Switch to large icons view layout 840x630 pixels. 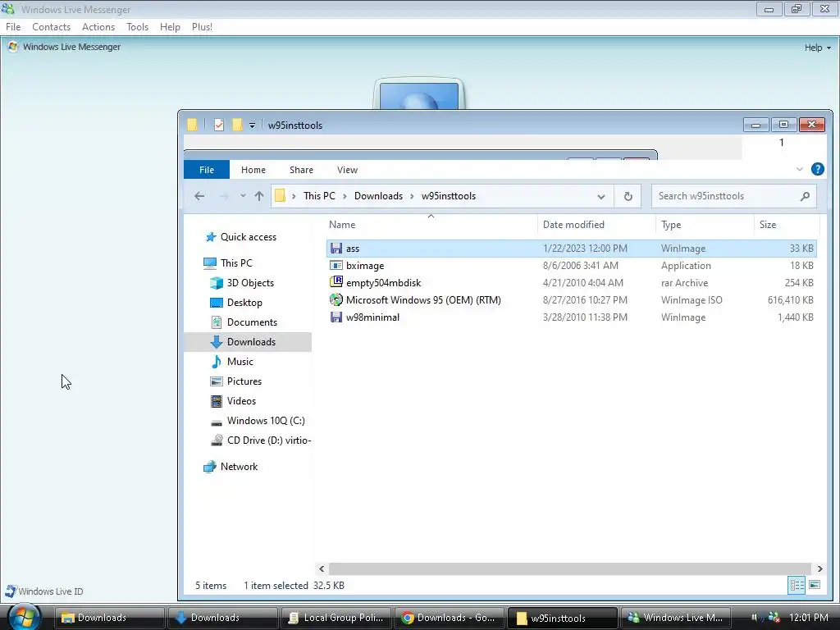point(815,585)
